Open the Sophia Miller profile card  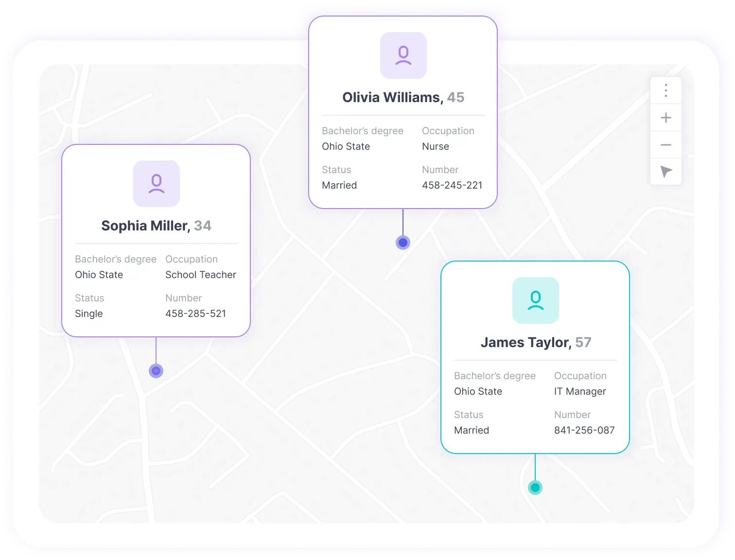(156, 225)
